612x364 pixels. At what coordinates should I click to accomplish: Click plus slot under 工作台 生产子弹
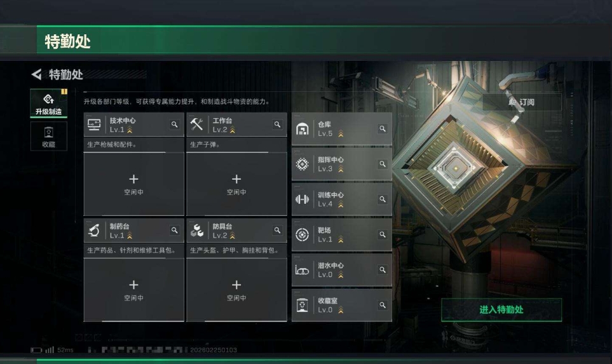[236, 184]
